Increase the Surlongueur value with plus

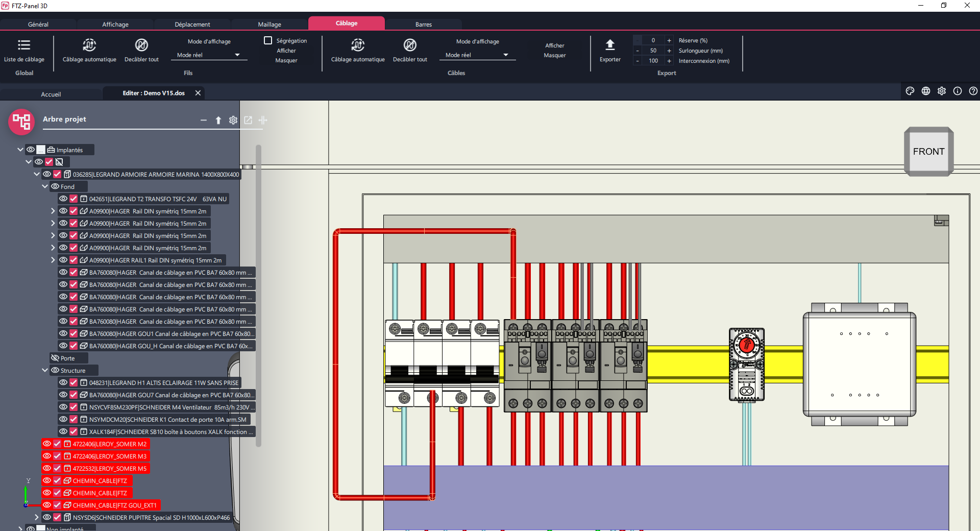tap(669, 51)
